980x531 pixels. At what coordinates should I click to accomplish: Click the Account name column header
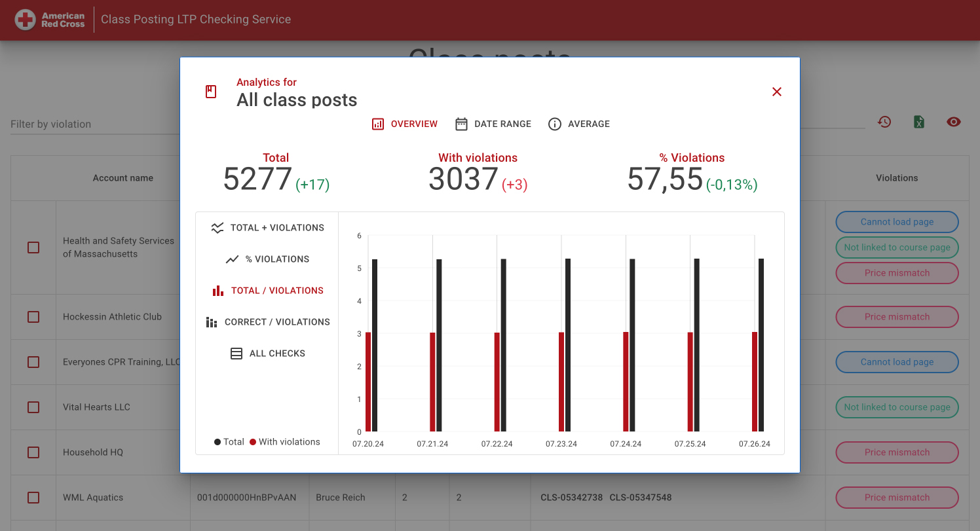tap(123, 178)
